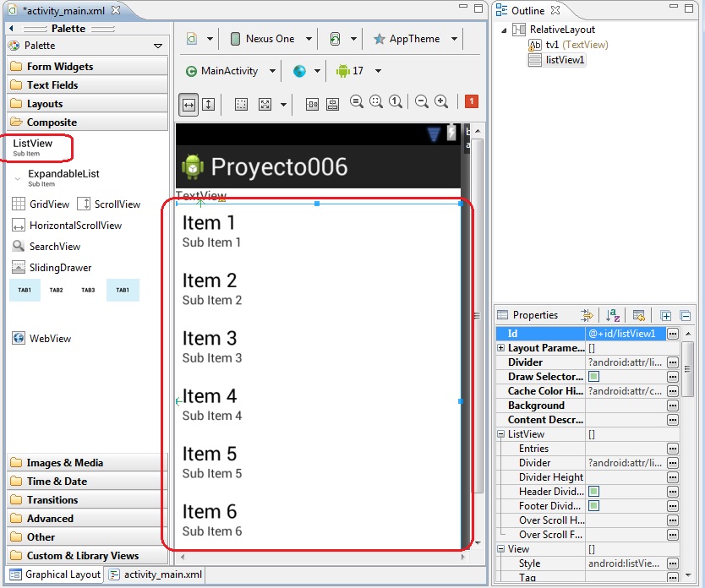Switch to the Graphical Layout tab
705x588 pixels.
pos(55,574)
